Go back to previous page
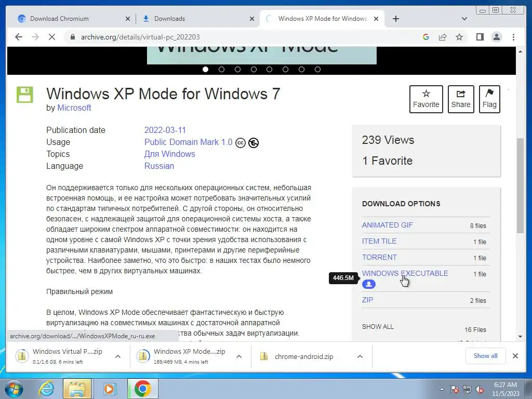This screenshot has height=399, width=532. (19, 37)
